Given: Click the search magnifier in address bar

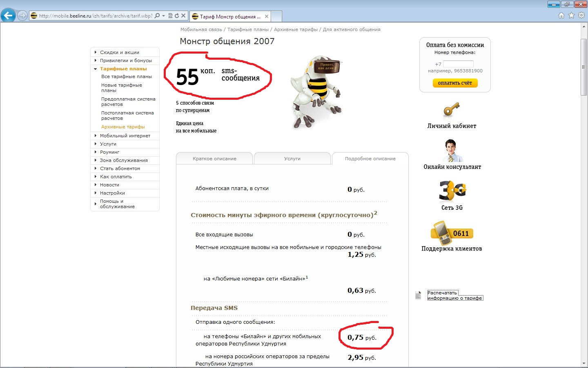Looking at the screenshot, I should [x=157, y=16].
